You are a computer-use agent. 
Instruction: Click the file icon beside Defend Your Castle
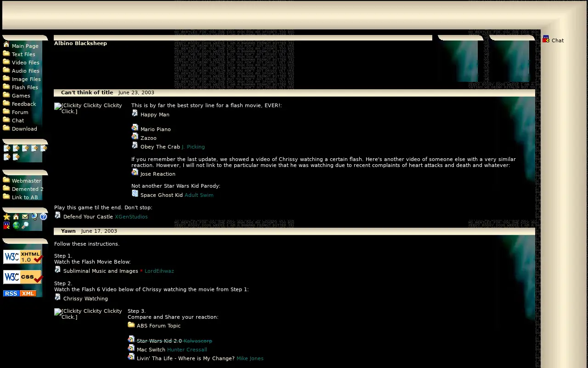pyautogui.click(x=57, y=215)
